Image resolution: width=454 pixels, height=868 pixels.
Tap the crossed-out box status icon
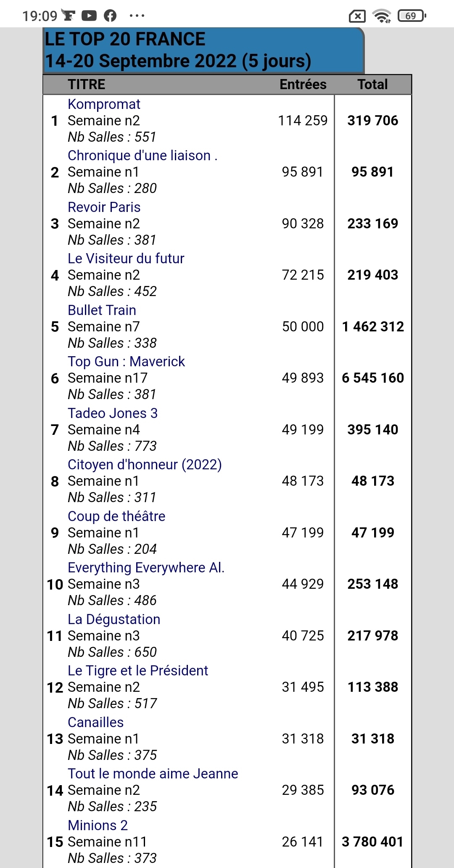coord(357,16)
